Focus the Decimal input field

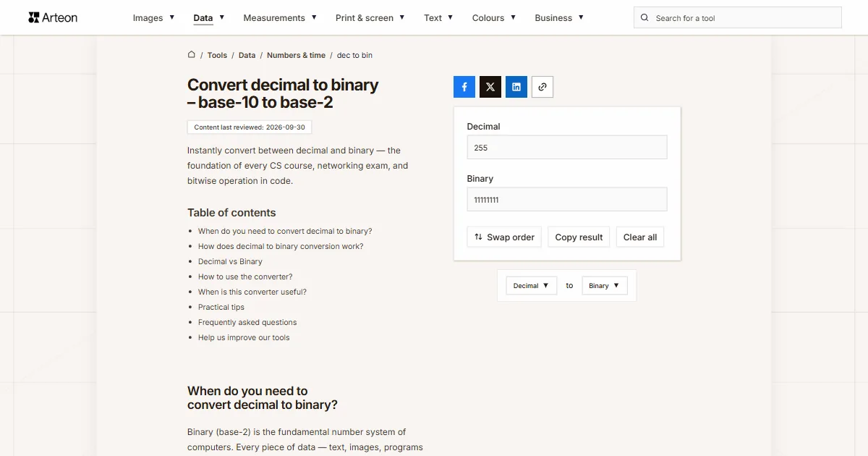click(567, 148)
